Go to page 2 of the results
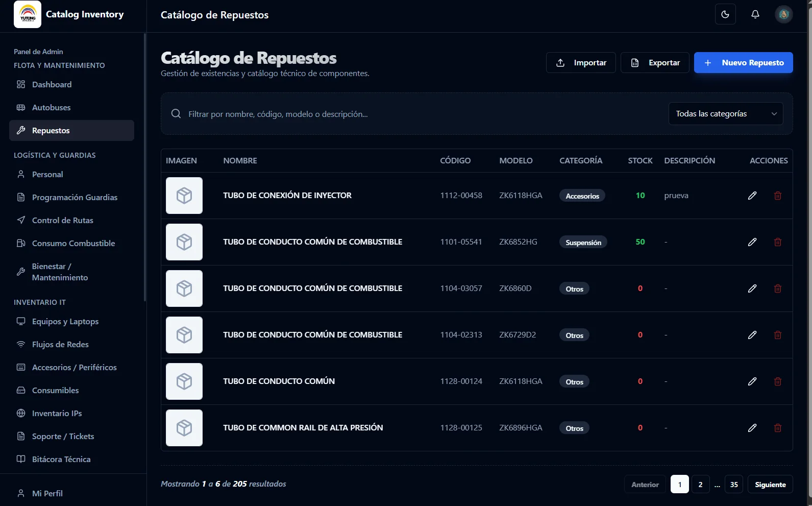Image resolution: width=812 pixels, height=506 pixels. click(x=700, y=484)
